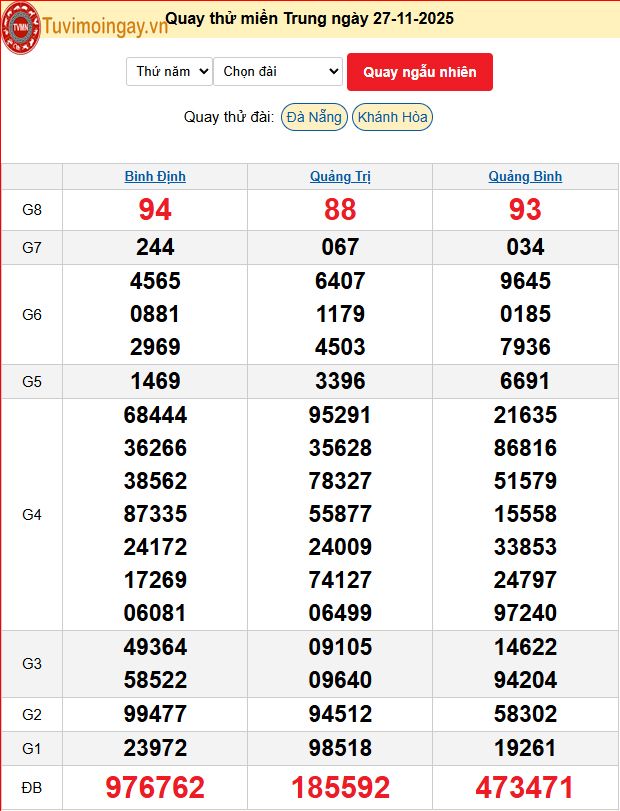The width and height of the screenshot is (620, 811).
Task: Expand the "Chọn đài" station dropdown
Action: 277,71
